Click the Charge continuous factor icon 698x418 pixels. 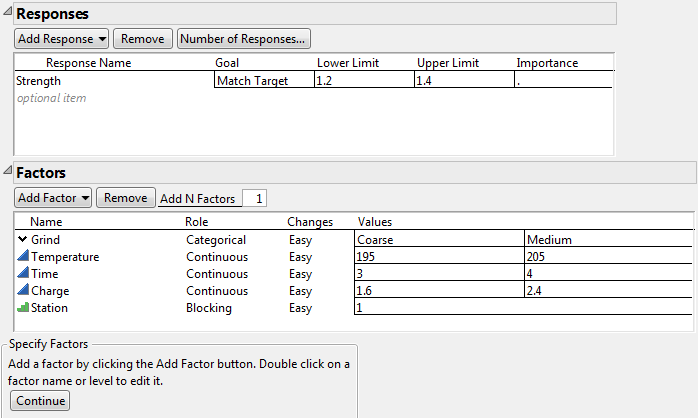[x=23, y=291]
